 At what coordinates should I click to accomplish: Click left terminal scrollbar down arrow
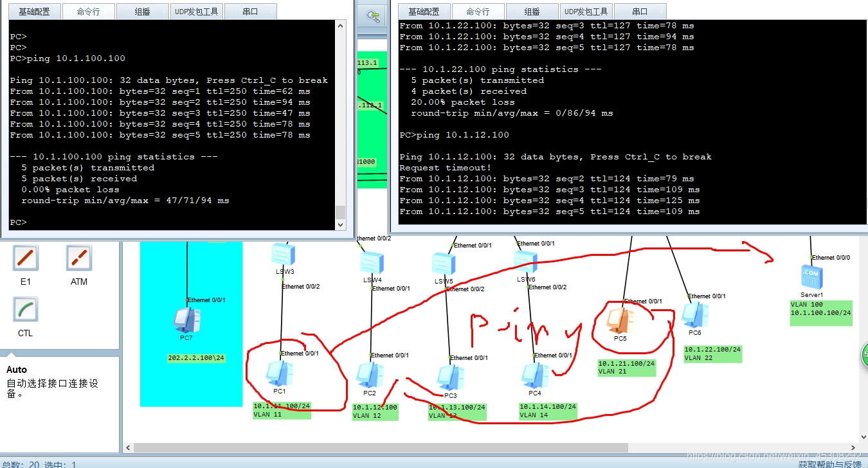(x=341, y=224)
